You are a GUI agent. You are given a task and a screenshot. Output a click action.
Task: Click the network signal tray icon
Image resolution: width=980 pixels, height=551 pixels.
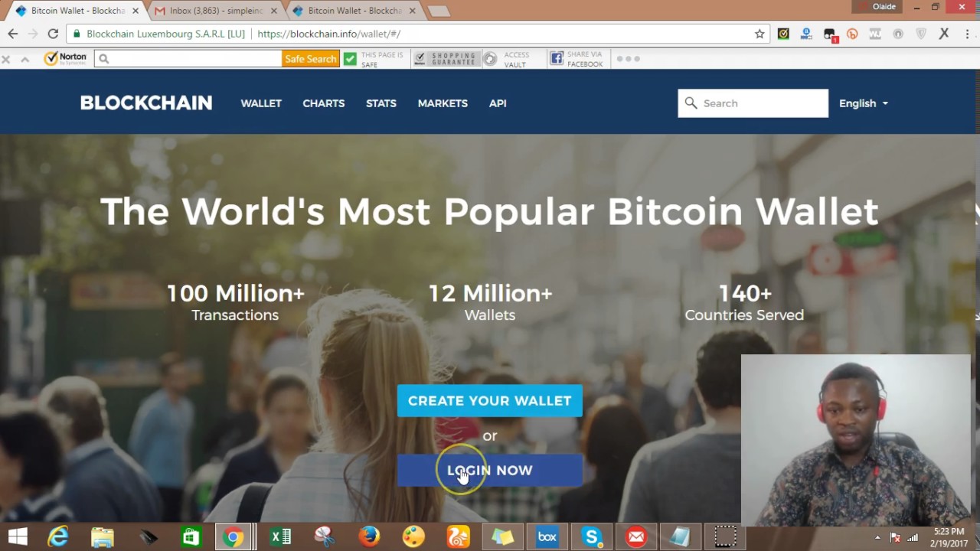pyautogui.click(x=912, y=537)
